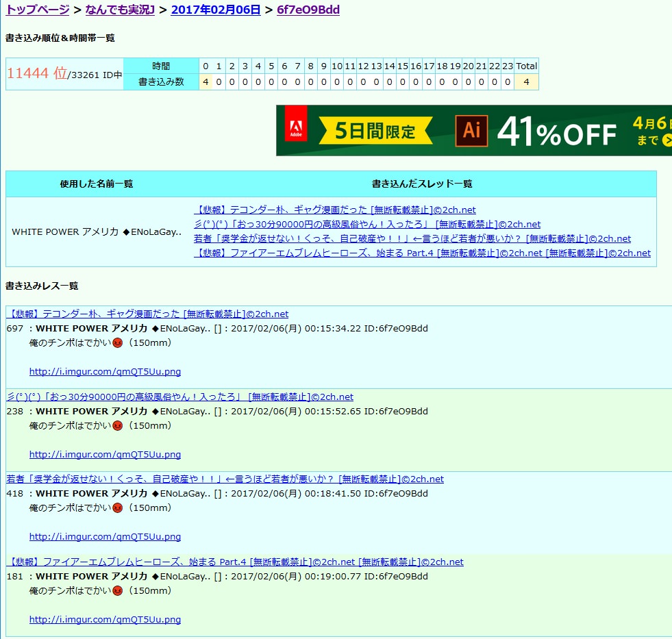Click the 41%OFF text in the banner
The height and width of the screenshot is (639, 672).
coord(557,131)
